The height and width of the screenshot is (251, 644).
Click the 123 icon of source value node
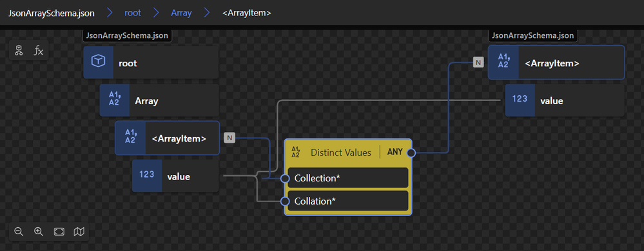(x=146, y=175)
